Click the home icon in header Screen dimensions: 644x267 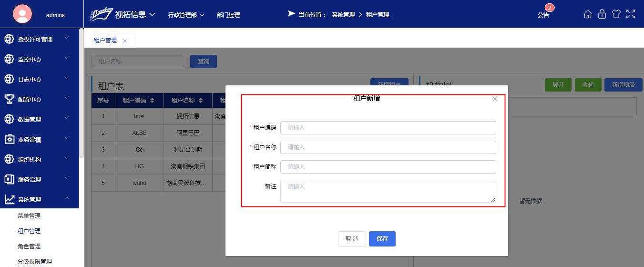588,14
